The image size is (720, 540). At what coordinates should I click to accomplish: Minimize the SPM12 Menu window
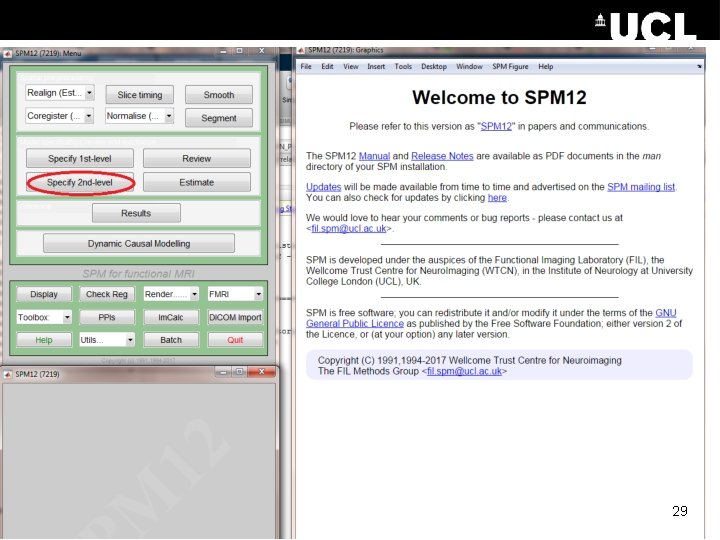tap(223, 51)
